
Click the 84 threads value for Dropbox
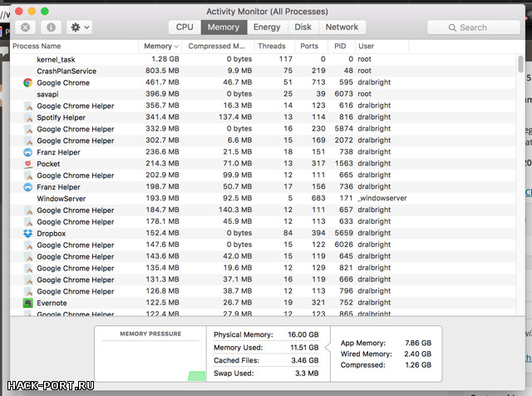288,233
